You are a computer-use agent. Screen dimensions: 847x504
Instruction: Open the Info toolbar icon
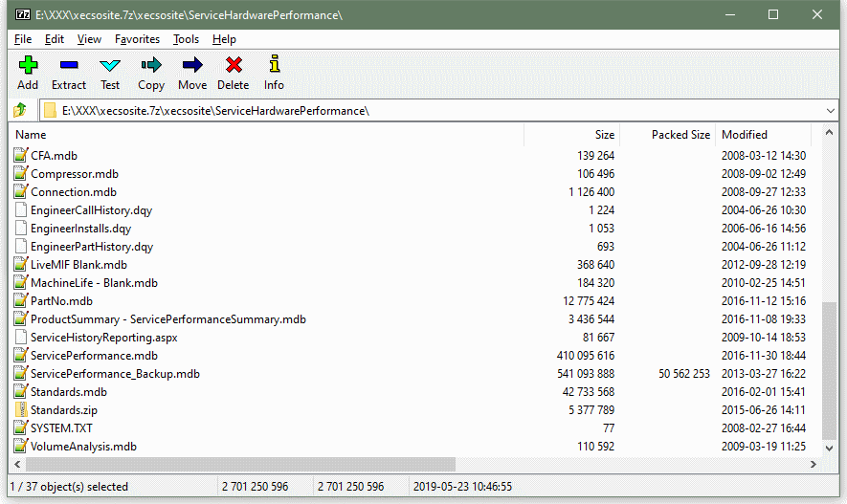[x=275, y=64]
